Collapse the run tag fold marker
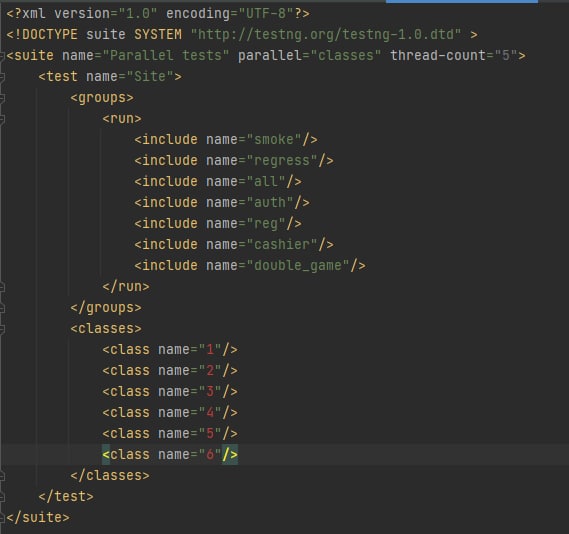The image size is (569, 534). click(2, 119)
